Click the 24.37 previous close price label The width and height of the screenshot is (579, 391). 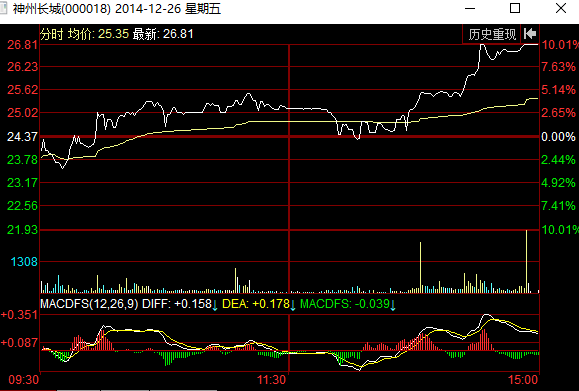pyautogui.click(x=23, y=137)
